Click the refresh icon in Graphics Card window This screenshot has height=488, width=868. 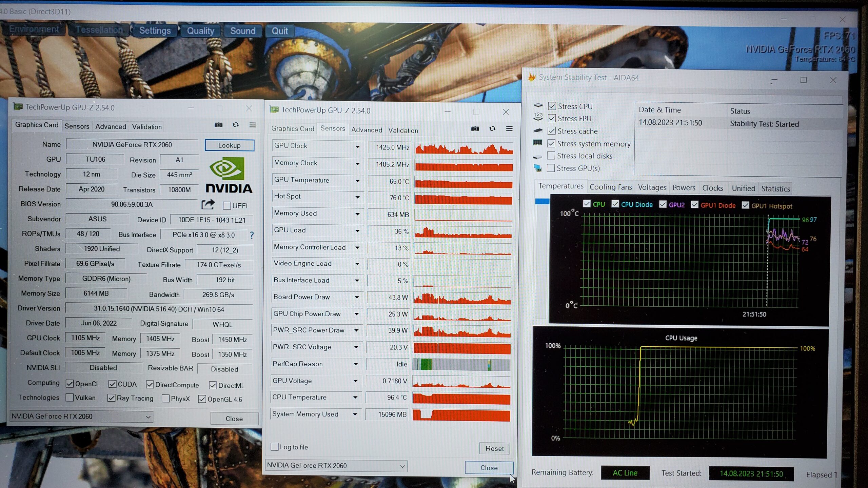236,125
